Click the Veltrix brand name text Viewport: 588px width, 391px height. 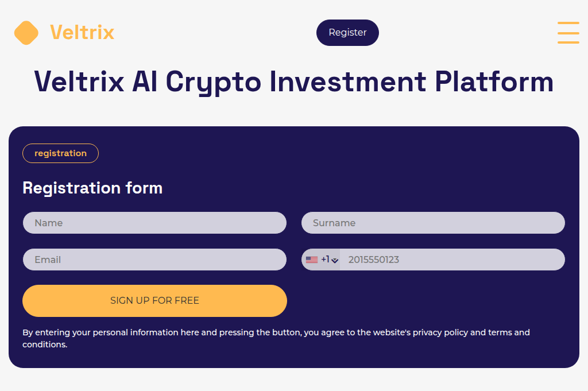(x=82, y=33)
